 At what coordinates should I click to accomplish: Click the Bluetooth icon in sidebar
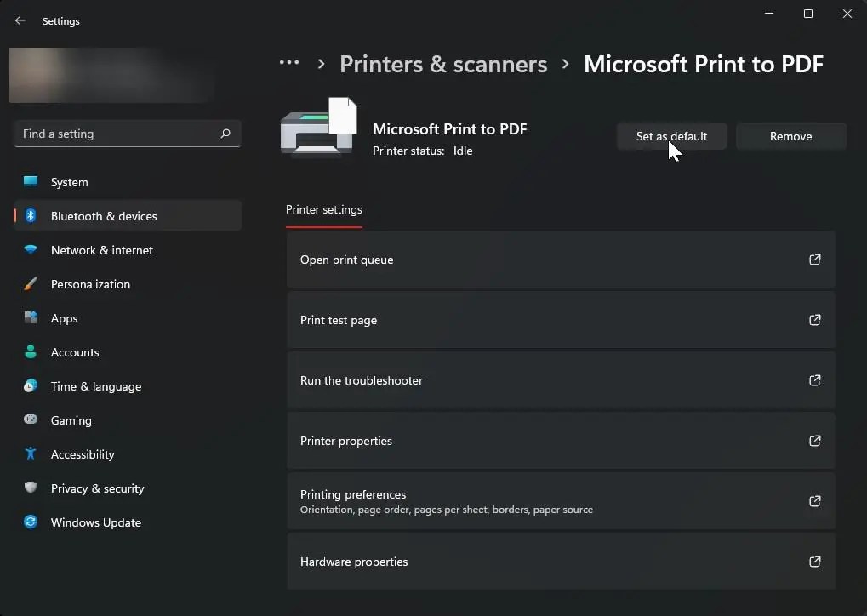[31, 215]
